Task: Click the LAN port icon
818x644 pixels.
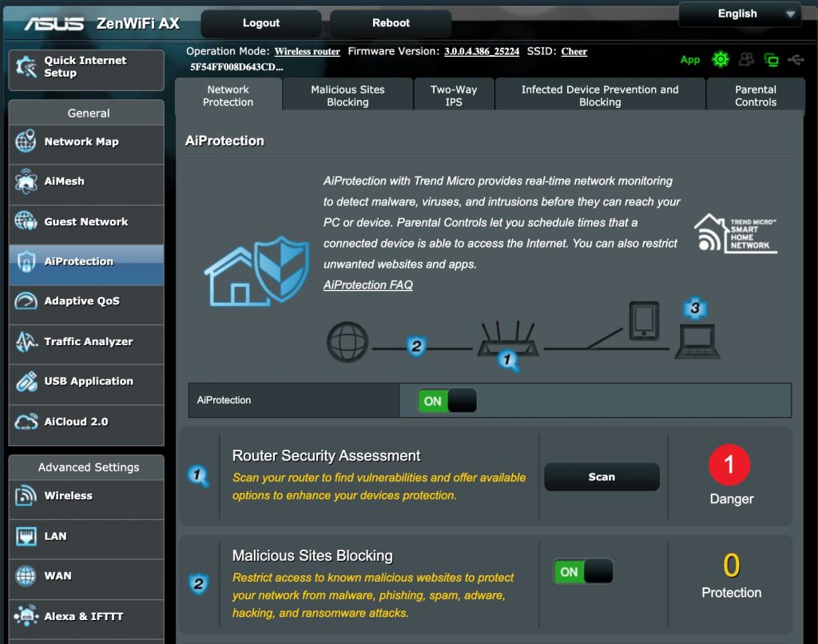Action: click(x=26, y=536)
